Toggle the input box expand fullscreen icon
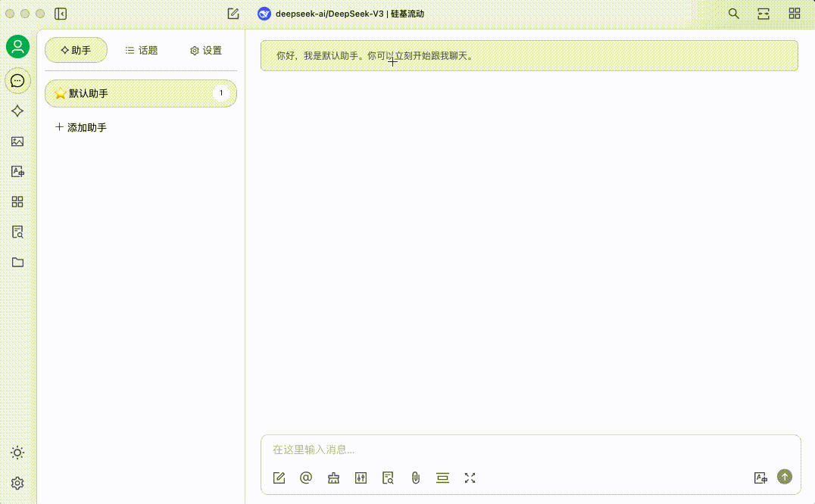Screen dimensions: 815x504 470,478
